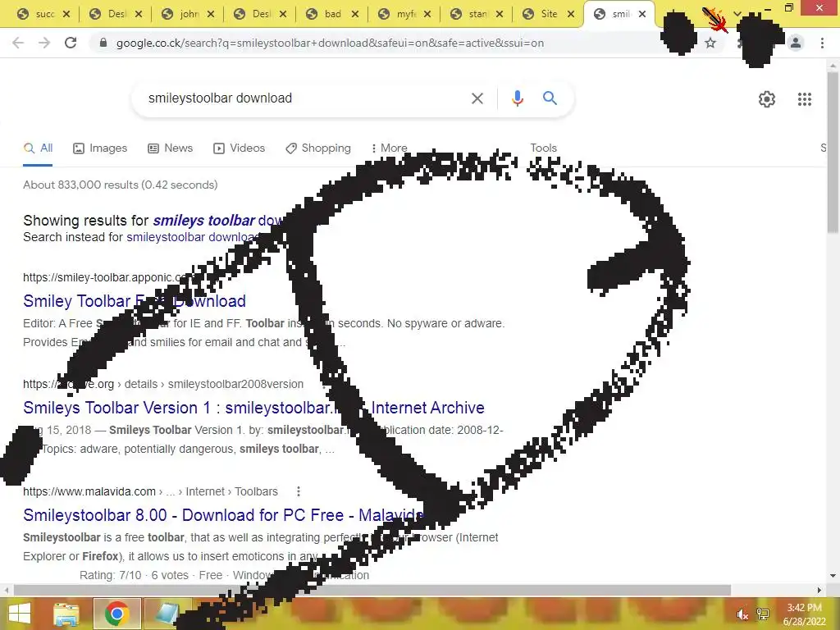Switch to Shopping results
This screenshot has width=840, height=630.
[x=318, y=148]
